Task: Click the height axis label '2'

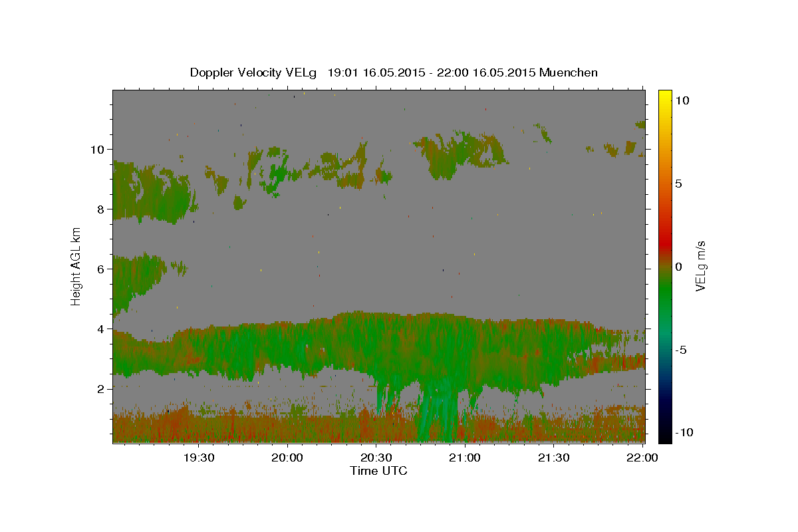Action: [x=101, y=389]
